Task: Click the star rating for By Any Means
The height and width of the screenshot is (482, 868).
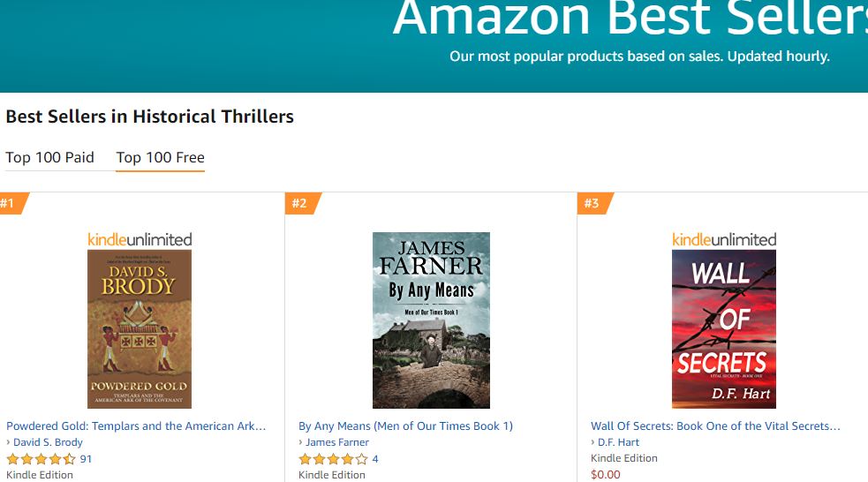Action: point(333,459)
